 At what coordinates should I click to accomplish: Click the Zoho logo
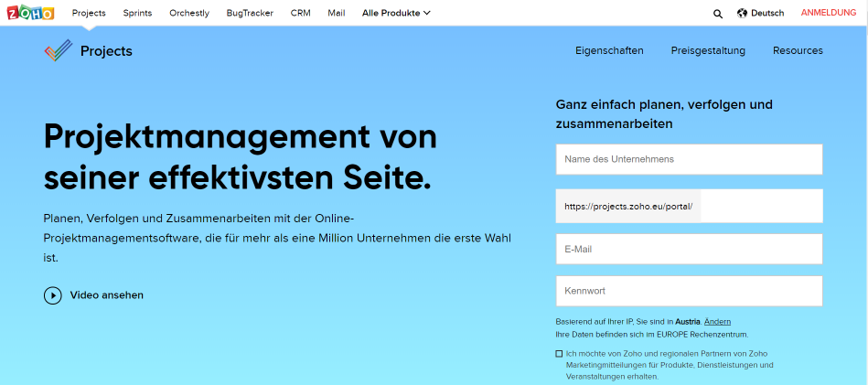(x=30, y=13)
